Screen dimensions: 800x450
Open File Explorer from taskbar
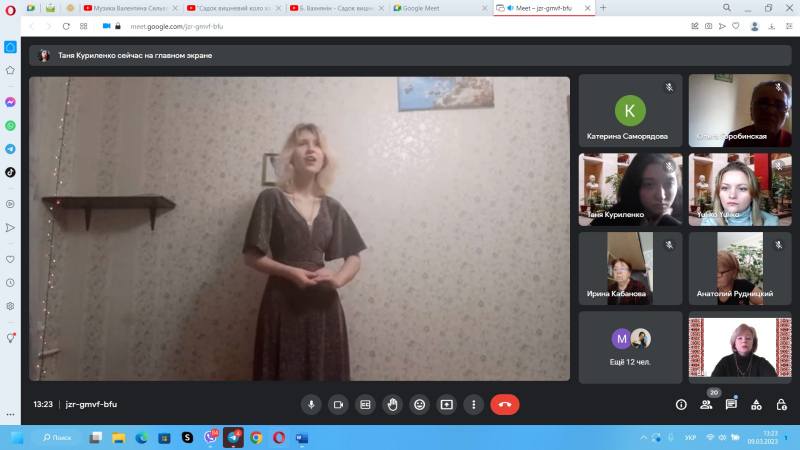tap(119, 438)
